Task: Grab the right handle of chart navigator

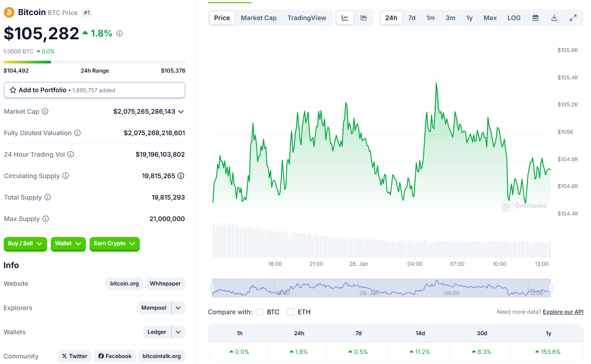Action: (x=550, y=288)
